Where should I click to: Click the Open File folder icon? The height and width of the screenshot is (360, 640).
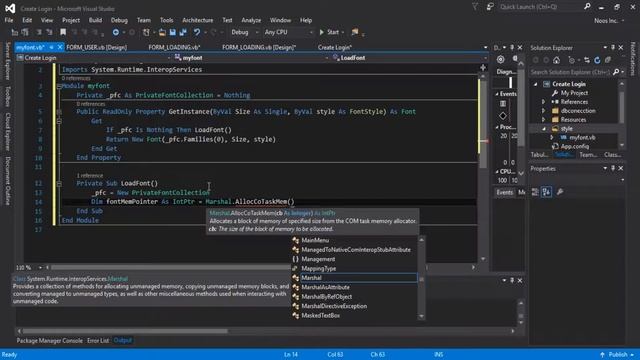pos(162,32)
